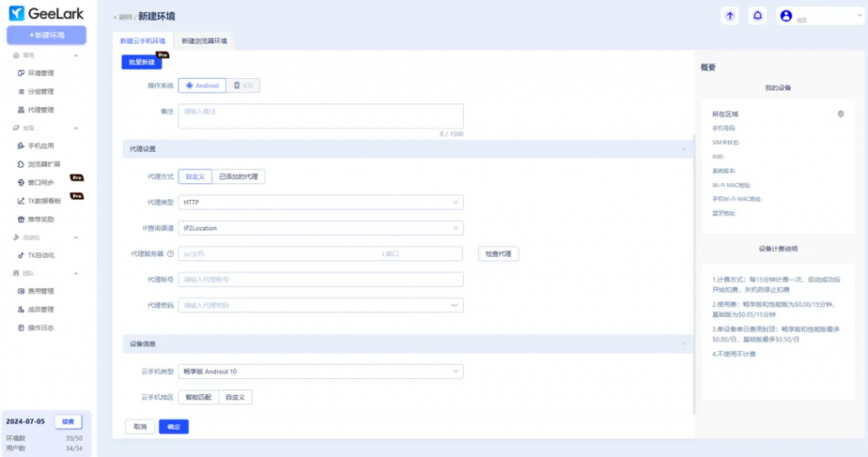Click the user avatar icon
The image size is (868, 457).
[x=786, y=16]
